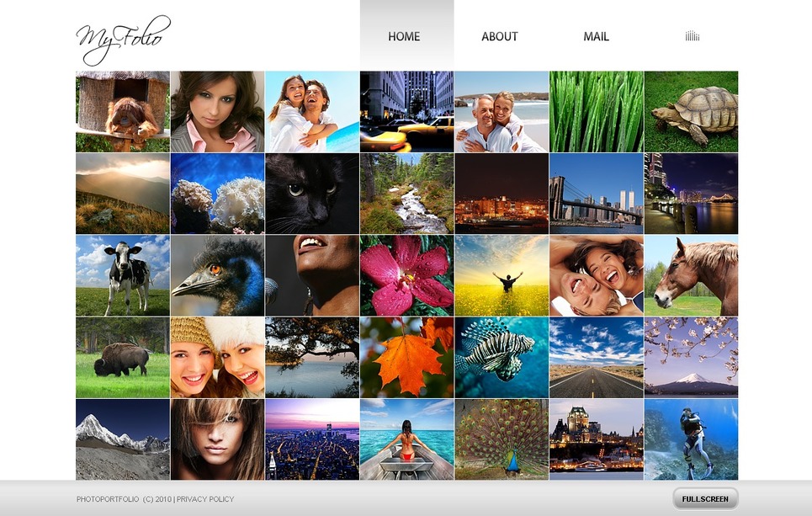Select the lionfish underwater image
Image resolution: width=812 pixels, height=516 pixels.
click(502, 358)
